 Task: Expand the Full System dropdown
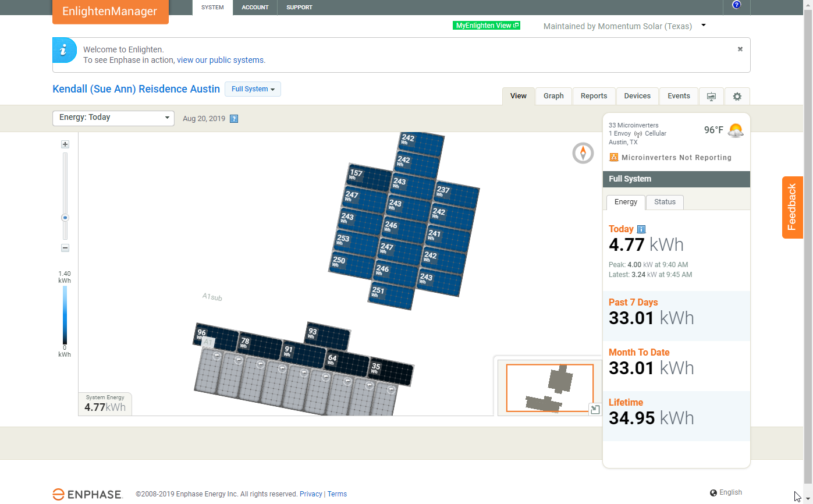[x=253, y=89]
